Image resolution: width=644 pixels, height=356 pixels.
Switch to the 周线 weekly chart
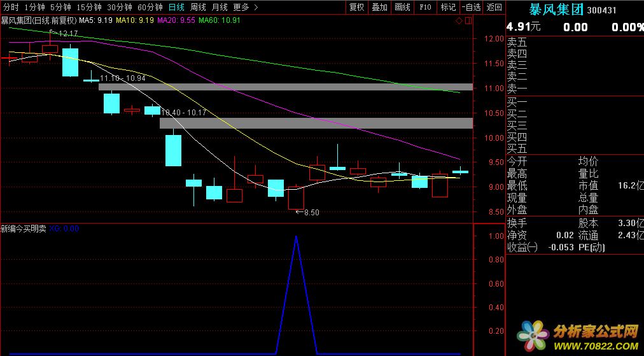[199, 7]
